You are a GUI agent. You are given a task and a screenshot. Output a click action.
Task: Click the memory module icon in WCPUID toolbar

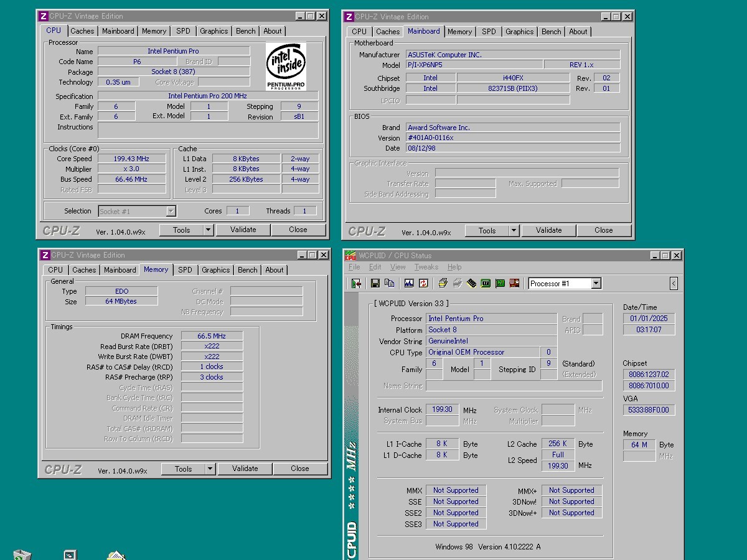[472, 284]
